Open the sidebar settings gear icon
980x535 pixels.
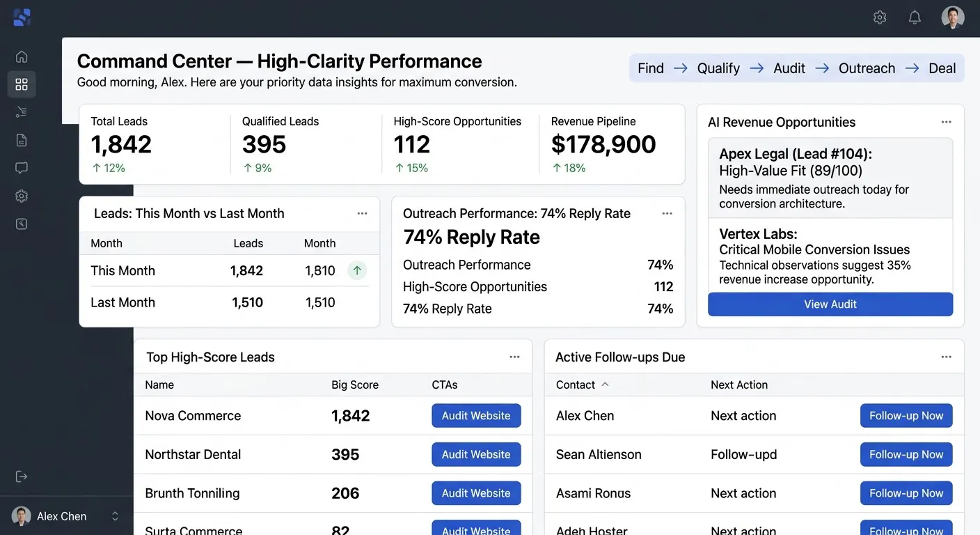[22, 196]
